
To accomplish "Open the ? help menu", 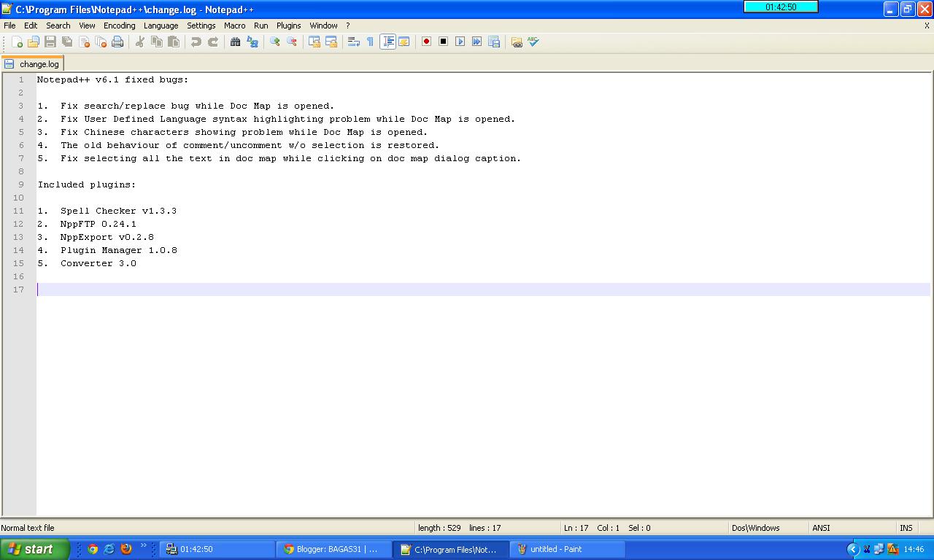I will coord(348,26).
